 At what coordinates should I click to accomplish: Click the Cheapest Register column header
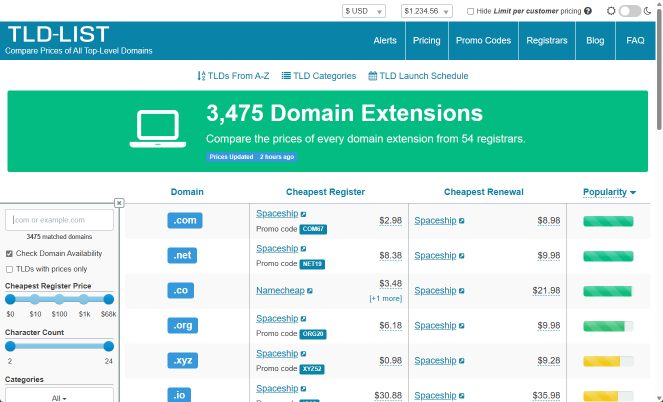point(325,192)
